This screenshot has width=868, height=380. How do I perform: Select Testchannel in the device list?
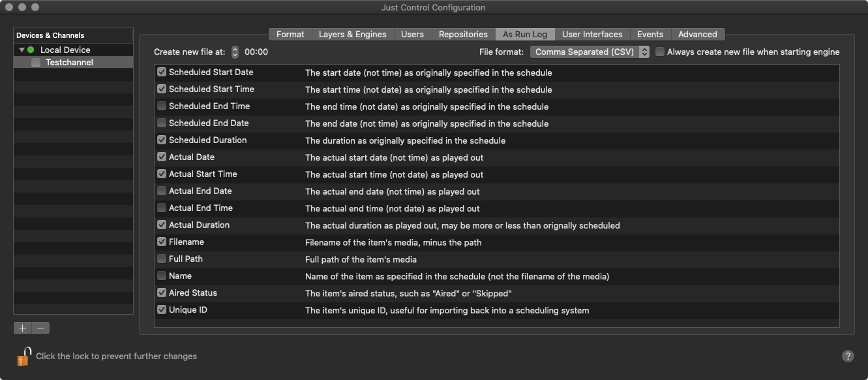point(69,62)
